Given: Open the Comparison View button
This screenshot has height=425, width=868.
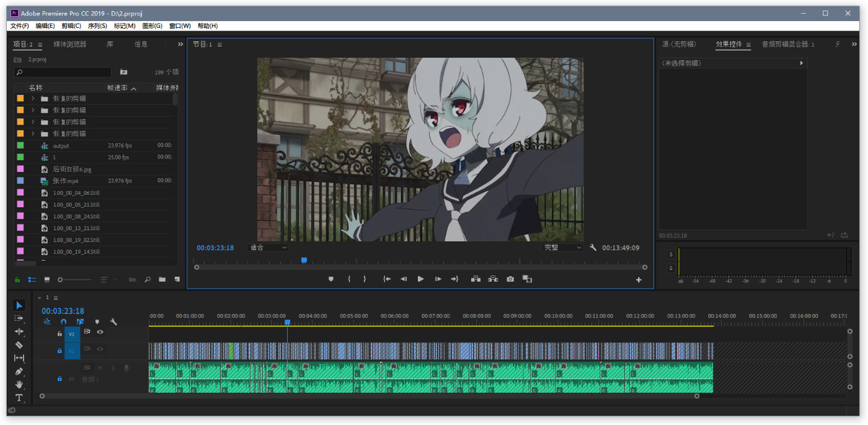Looking at the screenshot, I should tap(528, 279).
